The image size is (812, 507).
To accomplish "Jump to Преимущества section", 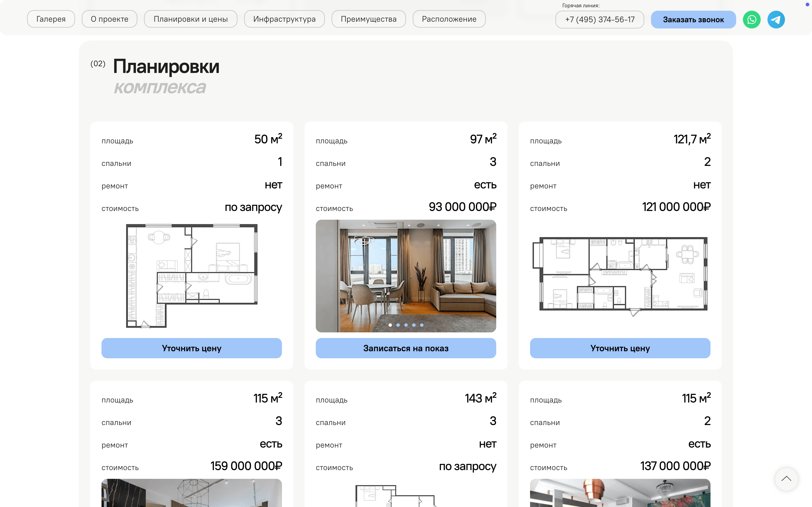I will click(x=369, y=19).
